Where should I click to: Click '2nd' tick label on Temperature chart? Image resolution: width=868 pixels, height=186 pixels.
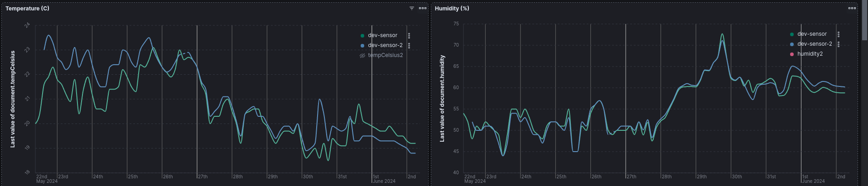[412, 176]
